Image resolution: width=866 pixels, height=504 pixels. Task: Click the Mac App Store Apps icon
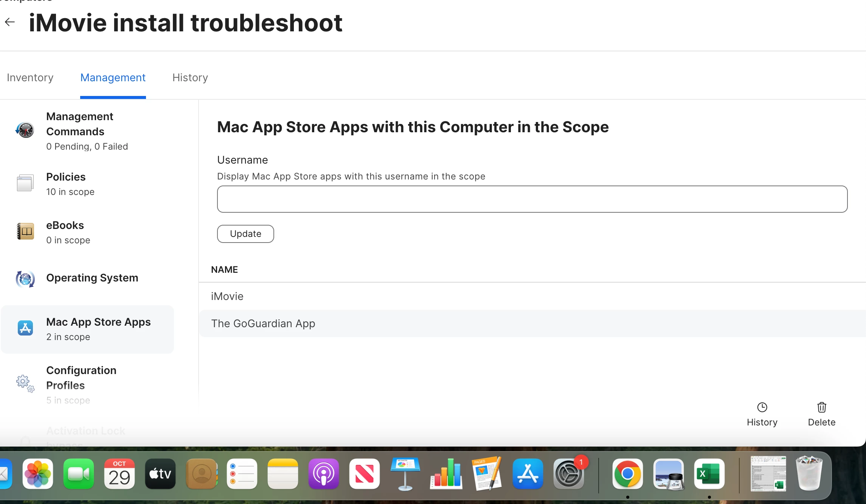[25, 328]
